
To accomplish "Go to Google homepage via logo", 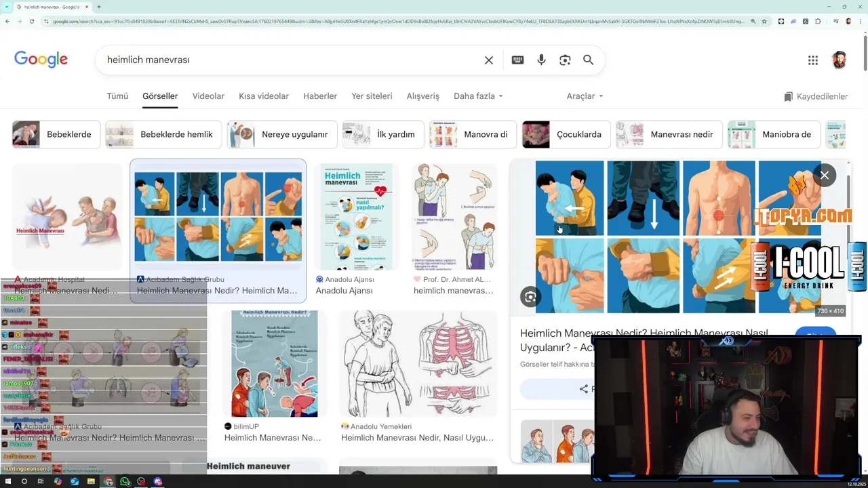I will pyautogui.click(x=41, y=60).
